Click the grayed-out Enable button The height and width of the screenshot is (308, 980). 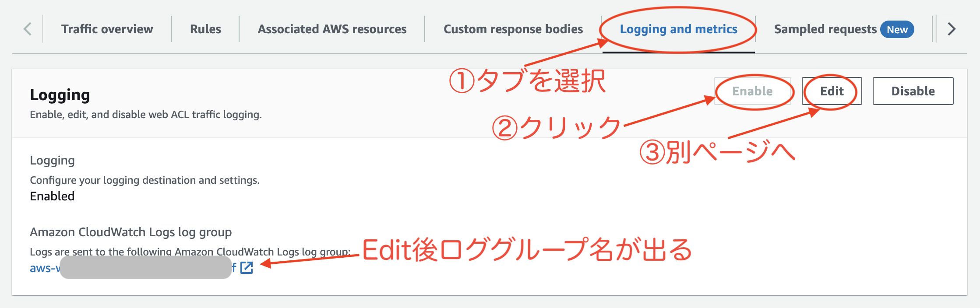(x=752, y=91)
